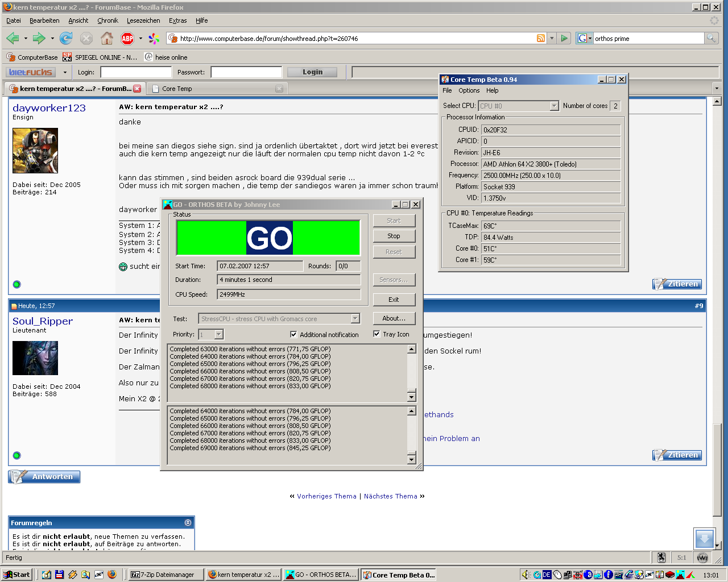Click the colorful pinwheel toolbar icon
Screen dimensions: 728x582
(154, 38)
